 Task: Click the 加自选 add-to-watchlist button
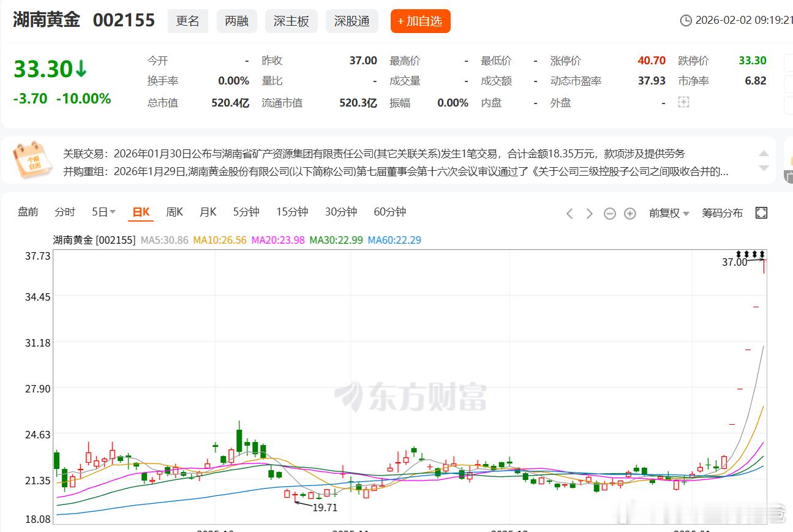[x=420, y=20]
